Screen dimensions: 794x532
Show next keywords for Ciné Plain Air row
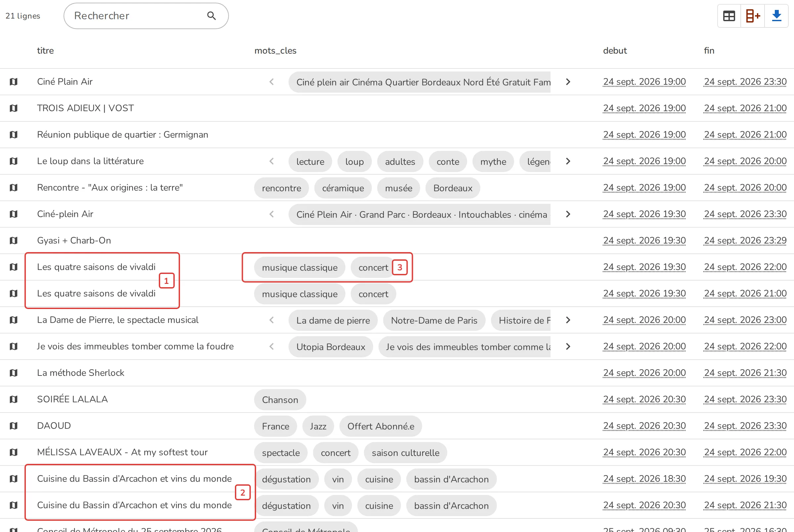(568, 82)
